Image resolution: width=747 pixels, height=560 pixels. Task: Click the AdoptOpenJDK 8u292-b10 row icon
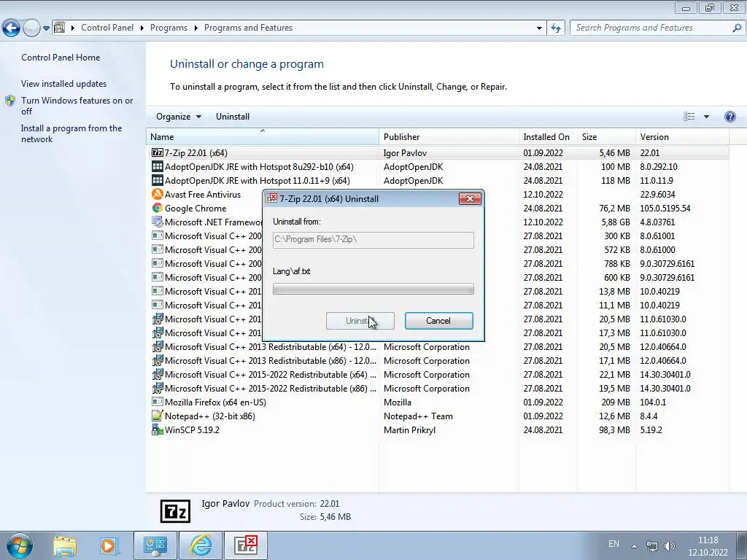[x=158, y=167]
